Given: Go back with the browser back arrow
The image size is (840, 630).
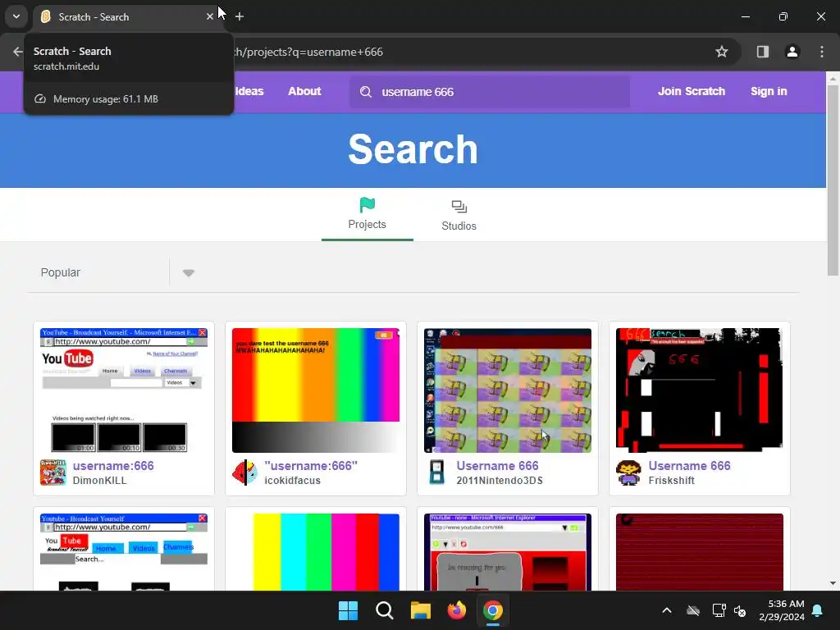Looking at the screenshot, I should 17,52.
